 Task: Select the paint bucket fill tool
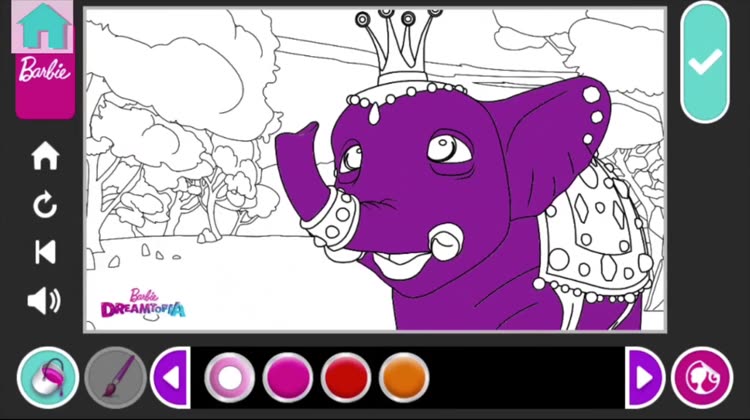(48, 377)
